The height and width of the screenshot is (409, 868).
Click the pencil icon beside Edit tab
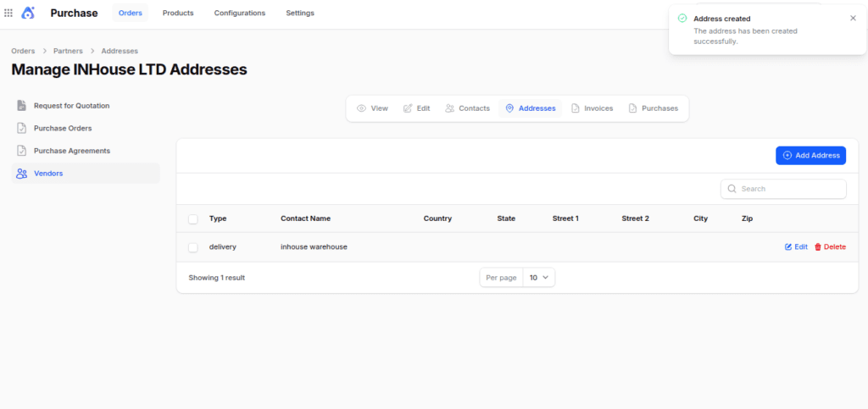point(408,108)
